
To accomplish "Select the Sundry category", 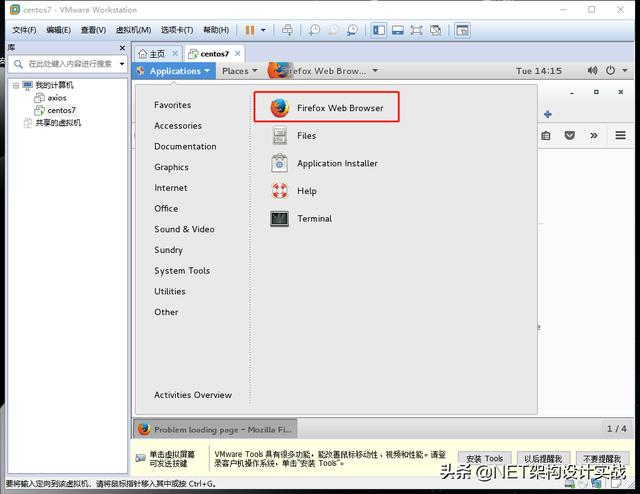I will pos(169,250).
